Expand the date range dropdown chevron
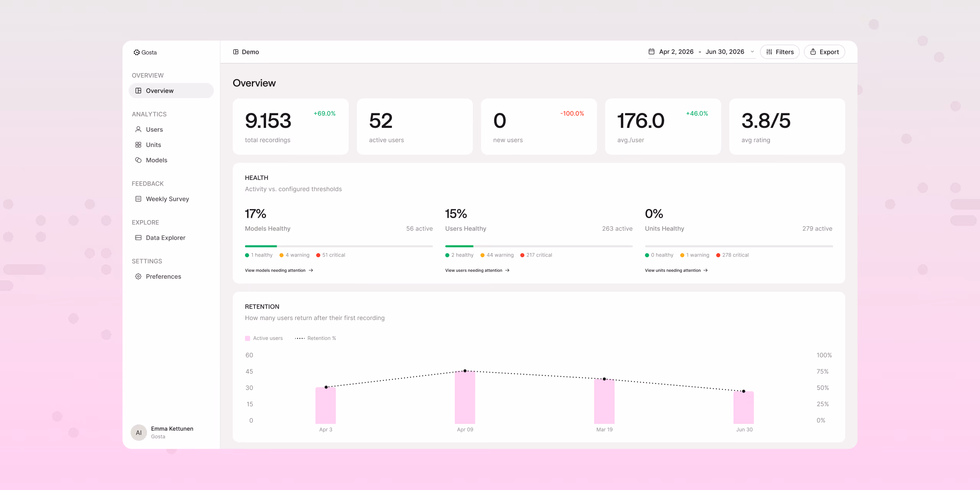 point(752,52)
